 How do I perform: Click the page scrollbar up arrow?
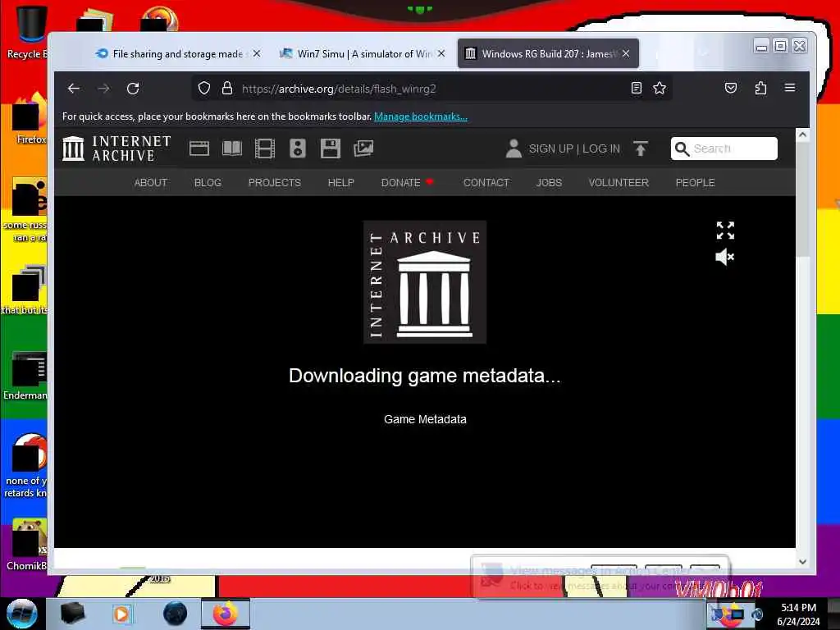(x=802, y=135)
